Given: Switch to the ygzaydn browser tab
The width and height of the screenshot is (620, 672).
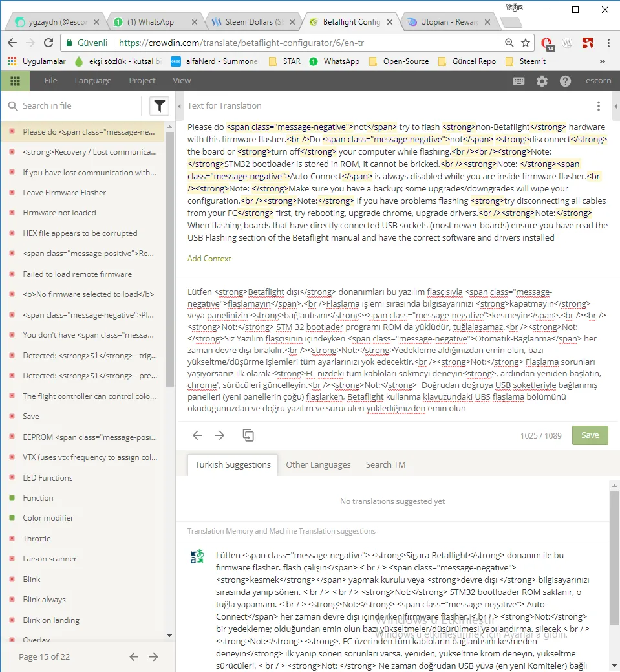Looking at the screenshot, I should tap(57, 22).
